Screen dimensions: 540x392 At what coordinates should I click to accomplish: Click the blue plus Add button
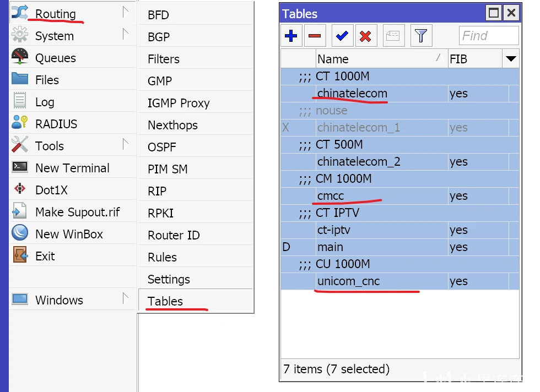291,36
